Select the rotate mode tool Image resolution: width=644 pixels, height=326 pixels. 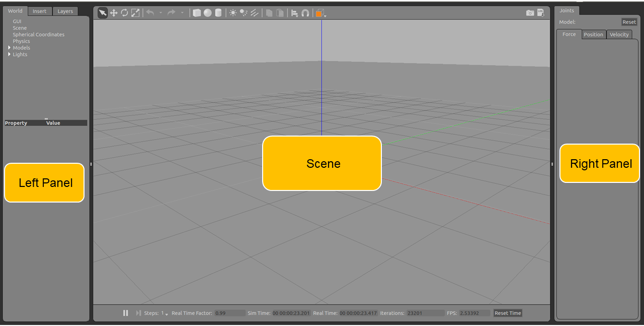click(124, 13)
